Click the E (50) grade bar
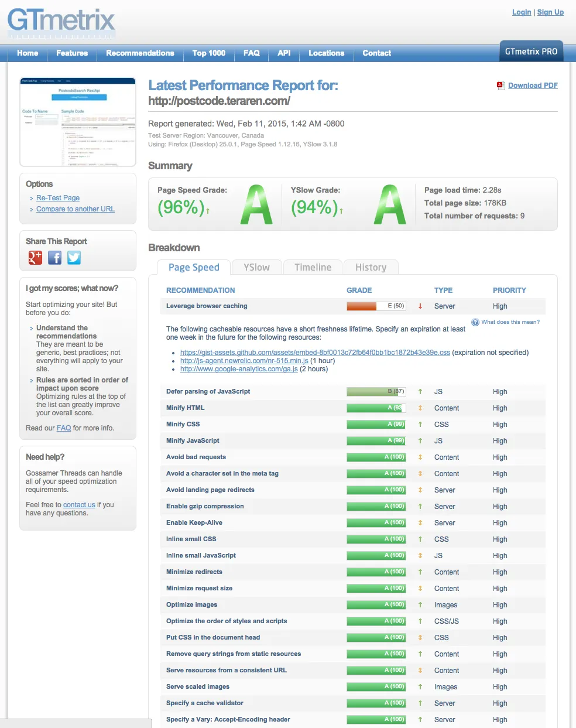Viewport: 576px width, 728px height. point(376,306)
